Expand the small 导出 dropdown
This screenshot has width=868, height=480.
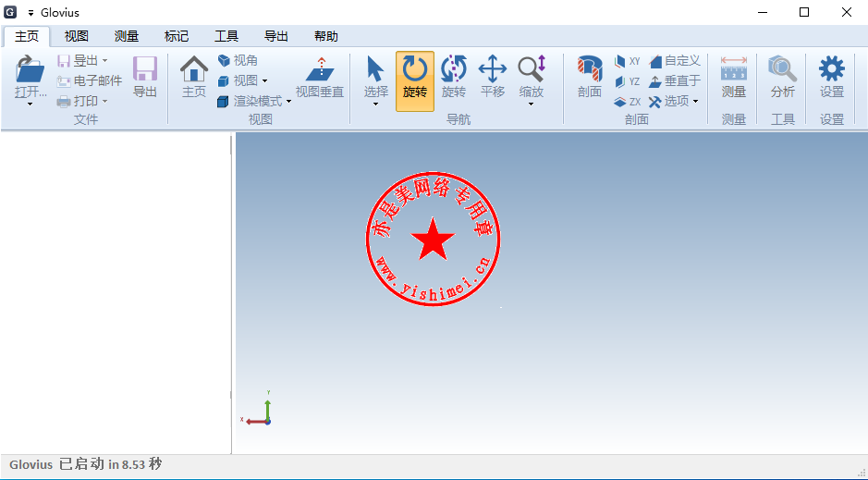pos(104,61)
